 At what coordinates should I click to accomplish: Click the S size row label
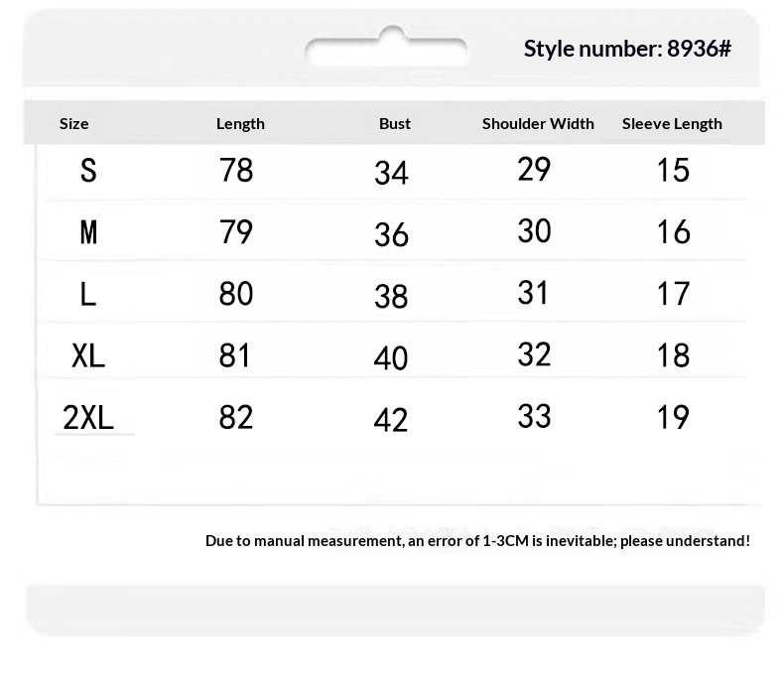pyautogui.click(x=88, y=171)
